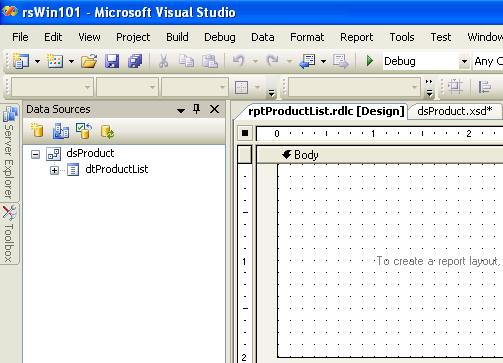503x363 pixels.
Task: Open the Debug configuration combo box
Action: [x=426, y=61]
